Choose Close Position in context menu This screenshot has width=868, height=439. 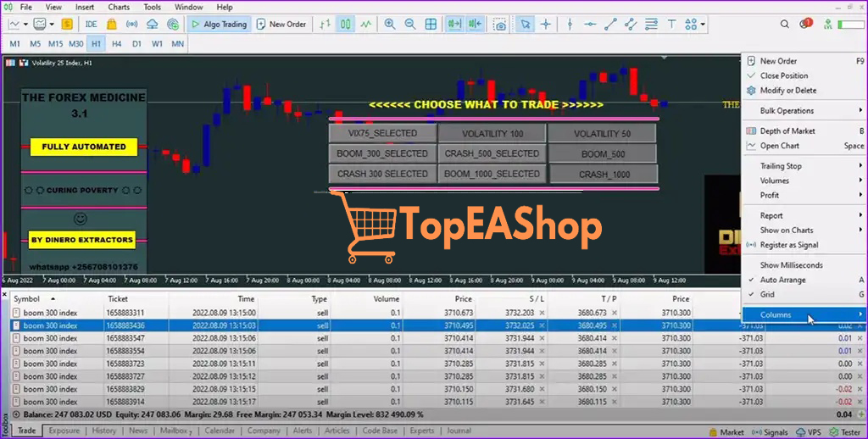click(x=804, y=75)
